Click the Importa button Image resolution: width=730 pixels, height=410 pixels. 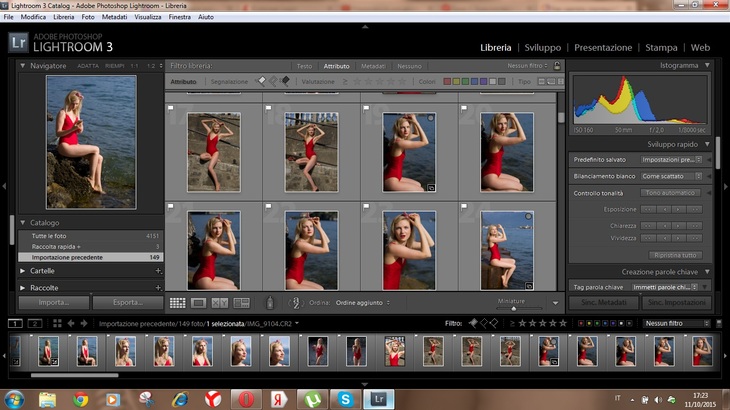pyautogui.click(x=54, y=302)
